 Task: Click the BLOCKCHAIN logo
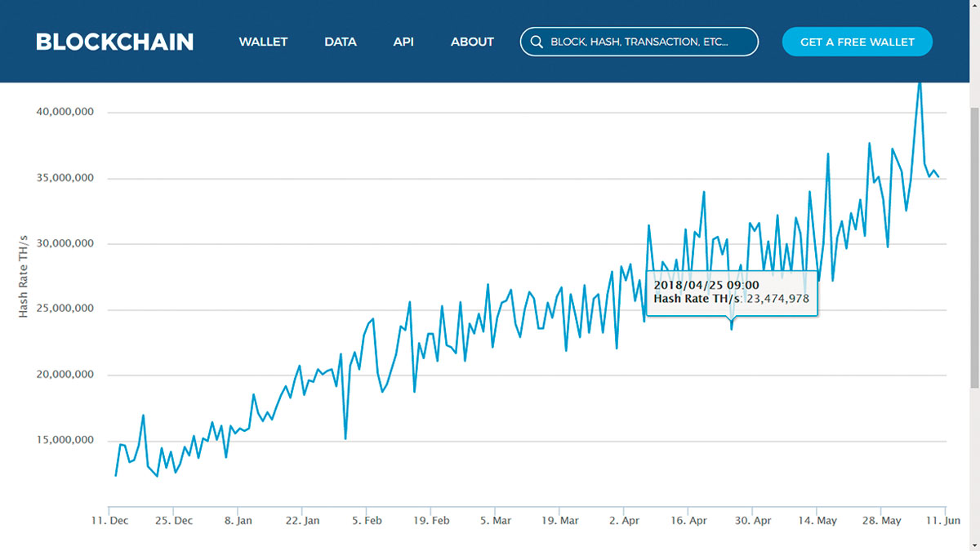click(114, 42)
